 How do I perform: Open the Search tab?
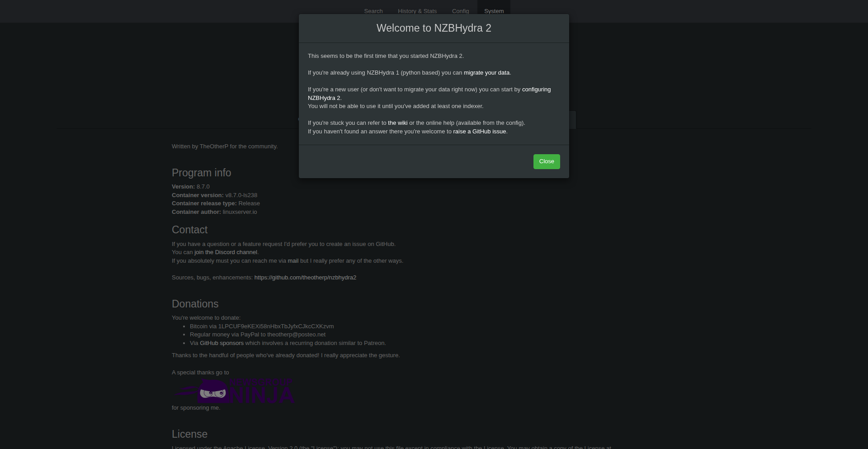pyautogui.click(x=373, y=11)
